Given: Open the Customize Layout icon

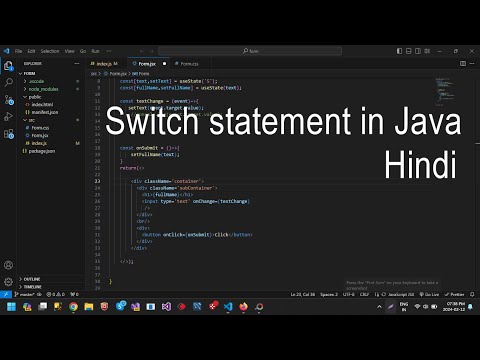Looking at the screenshot, I should (427, 51).
